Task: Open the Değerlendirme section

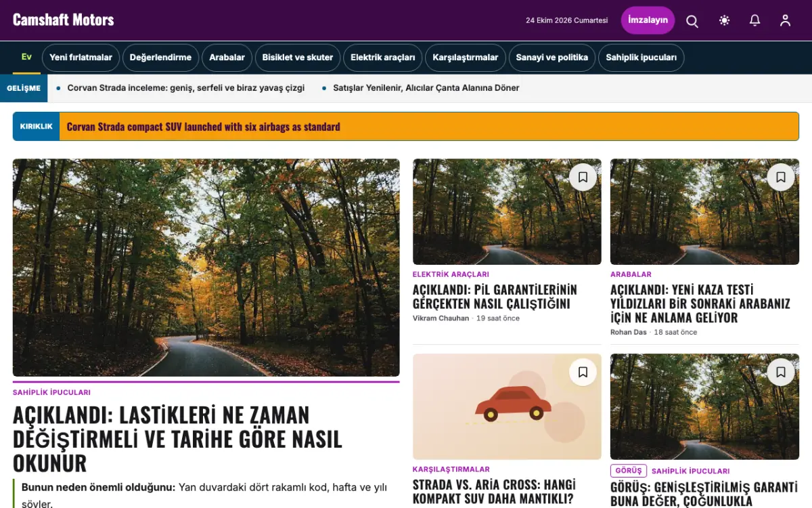Action: 160,58
